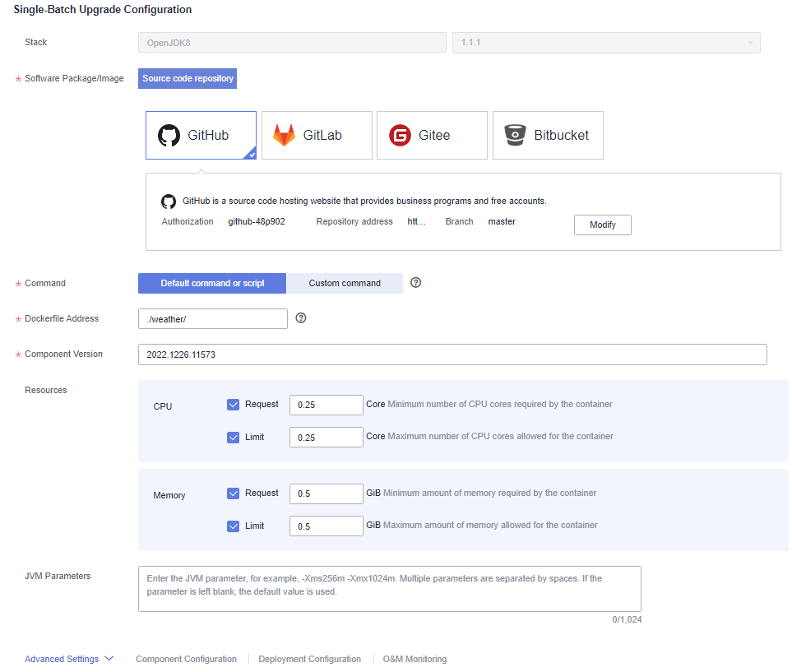Image resolution: width=792 pixels, height=672 pixels.
Task: Click the Source code repository button
Action: click(x=188, y=78)
